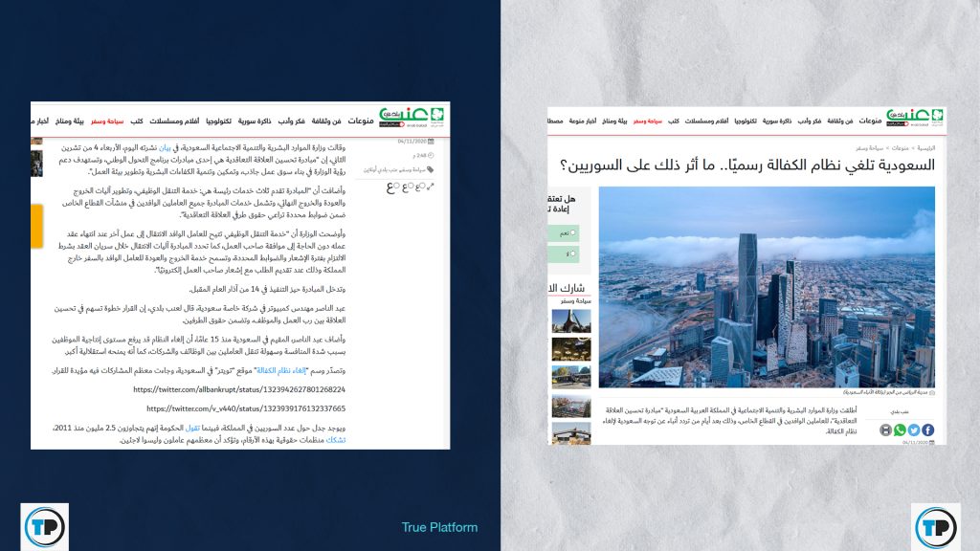Open تكنولوجيا on right page
980x551 pixels.
(746, 121)
